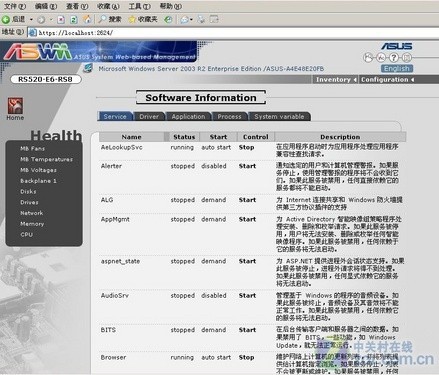Click the first round ASWM header icon

coord(368,58)
